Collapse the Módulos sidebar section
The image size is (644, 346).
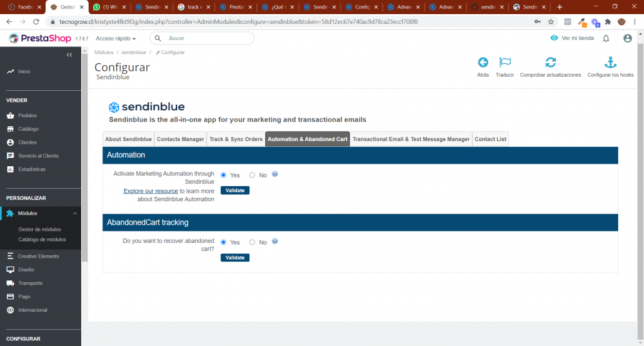pyautogui.click(x=75, y=213)
